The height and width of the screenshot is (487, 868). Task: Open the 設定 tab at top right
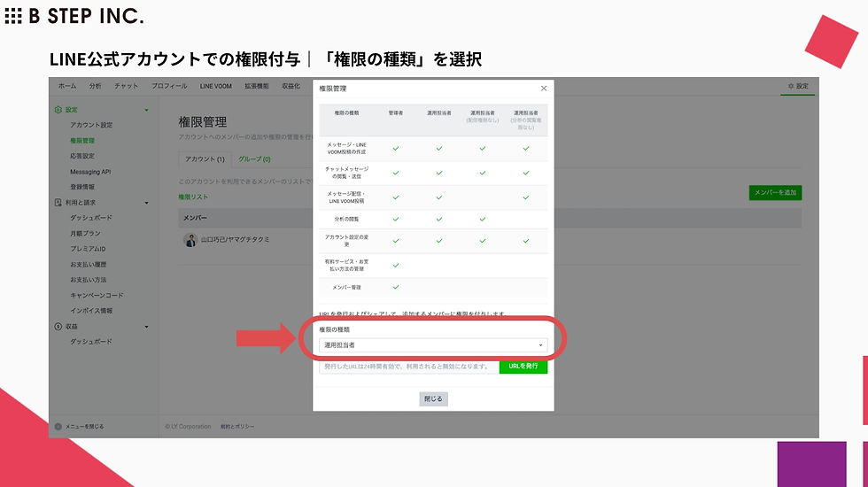[798, 87]
